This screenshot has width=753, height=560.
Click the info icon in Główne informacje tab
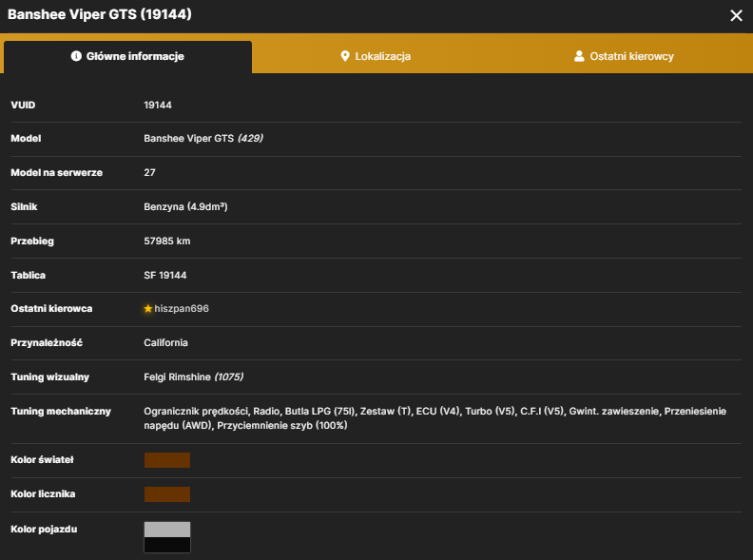tap(76, 56)
